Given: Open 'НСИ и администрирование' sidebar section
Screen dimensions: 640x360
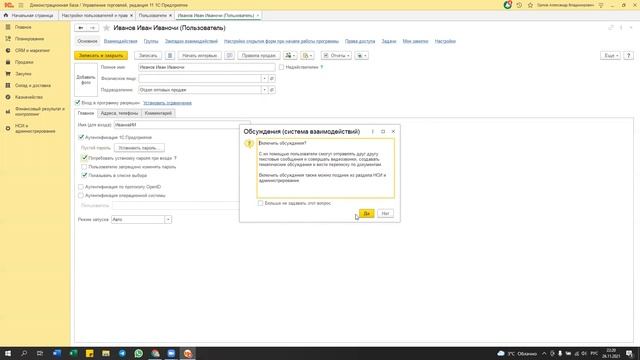Looking at the screenshot, I should click(x=35, y=129).
